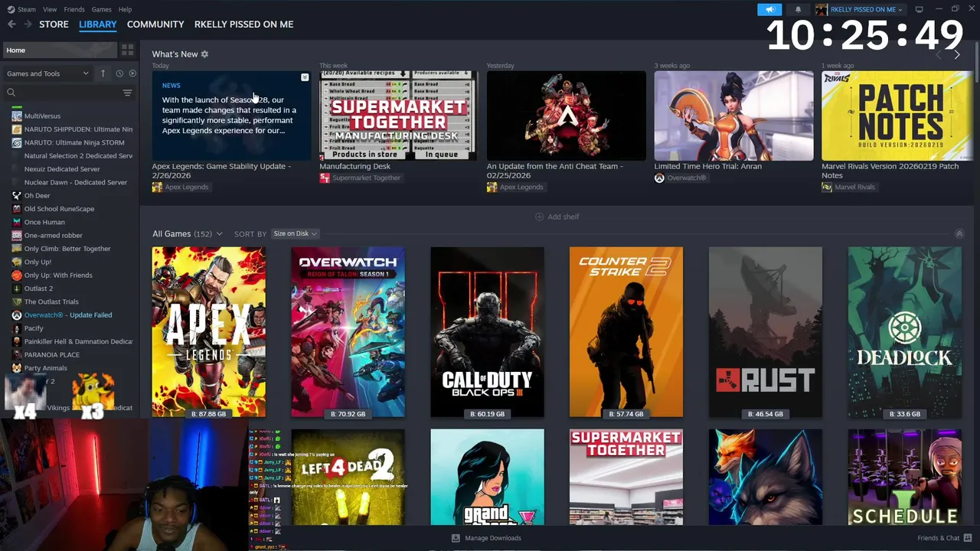Open Friends & Chat button text
This screenshot has width=980, height=551.
[x=938, y=538]
